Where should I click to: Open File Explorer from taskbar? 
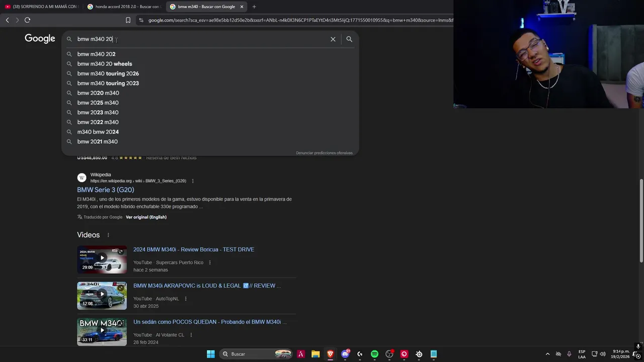click(315, 354)
